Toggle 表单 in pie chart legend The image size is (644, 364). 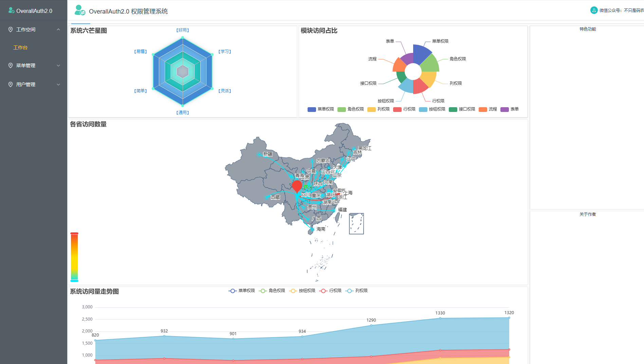tap(509, 109)
